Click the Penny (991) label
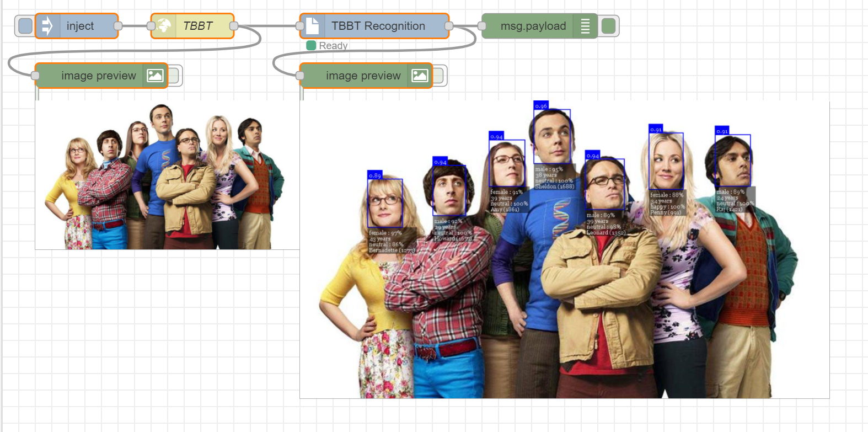This screenshot has width=868, height=432. (x=666, y=212)
